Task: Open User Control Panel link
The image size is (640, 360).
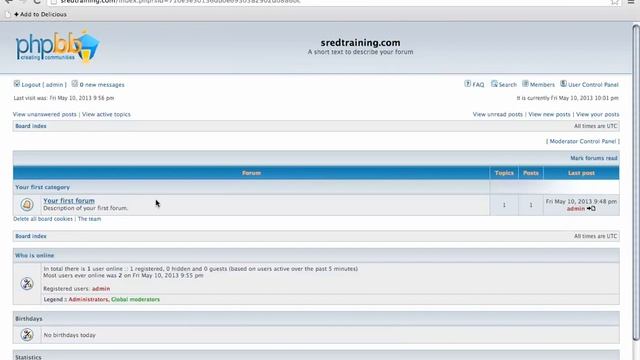Action: click(x=593, y=85)
